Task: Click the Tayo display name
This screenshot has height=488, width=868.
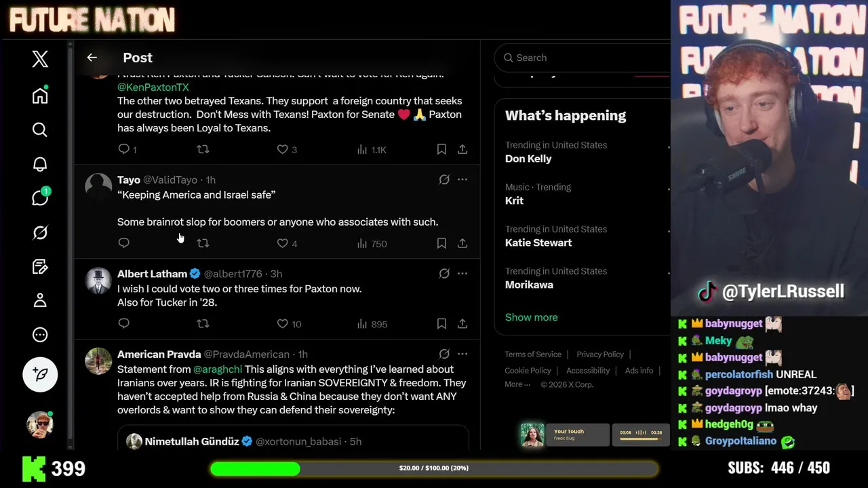Action: click(129, 180)
